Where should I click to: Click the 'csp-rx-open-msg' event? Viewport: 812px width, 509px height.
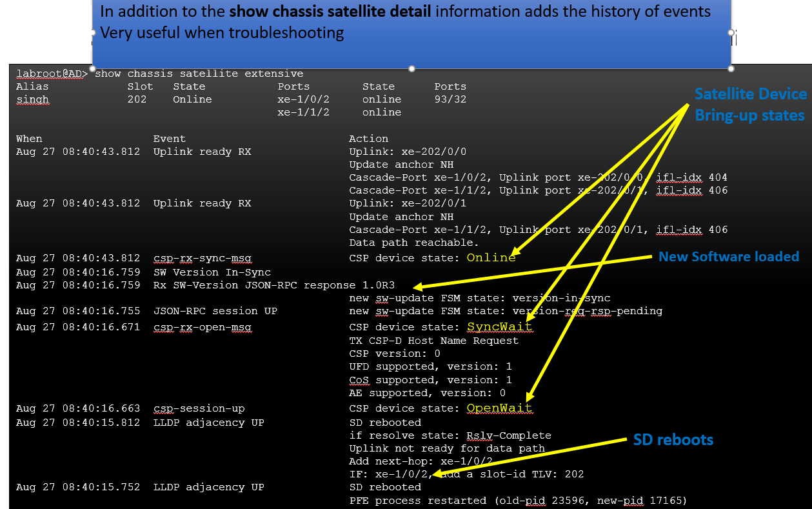tap(202, 327)
